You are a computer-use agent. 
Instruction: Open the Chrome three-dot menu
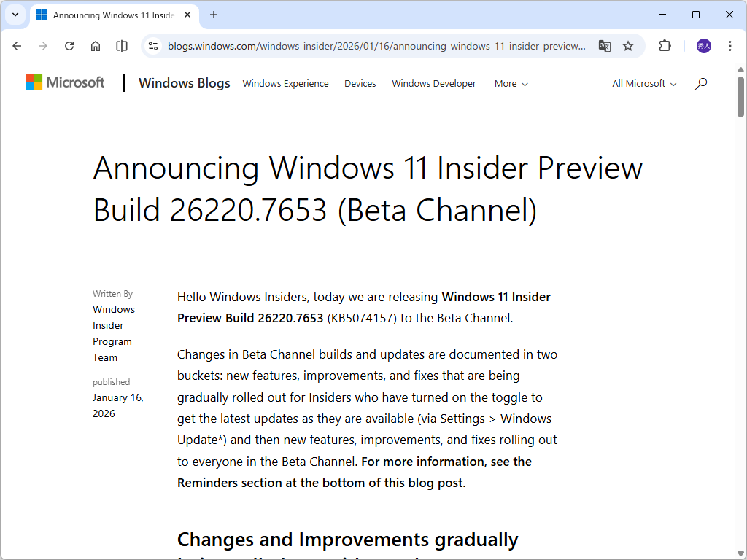(x=729, y=46)
